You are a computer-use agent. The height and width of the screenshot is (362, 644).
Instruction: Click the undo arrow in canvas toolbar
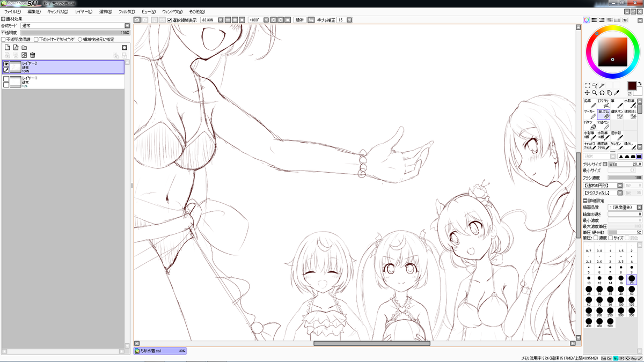click(137, 20)
